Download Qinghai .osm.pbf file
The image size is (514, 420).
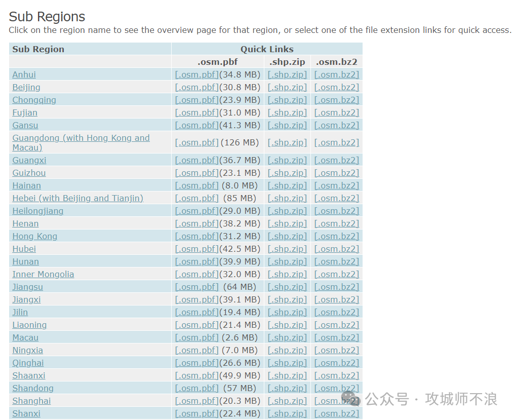click(x=196, y=363)
